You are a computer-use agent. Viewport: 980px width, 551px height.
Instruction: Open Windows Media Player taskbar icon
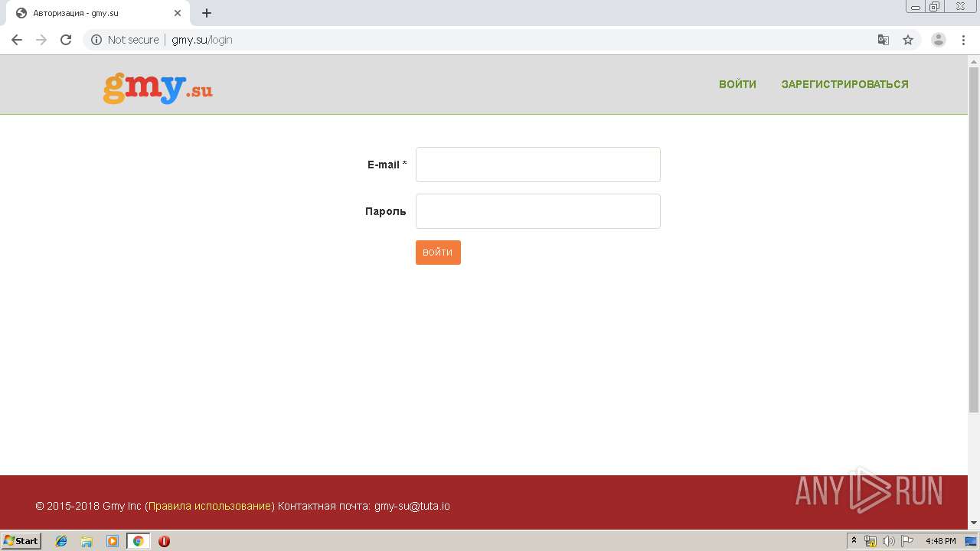tap(113, 541)
